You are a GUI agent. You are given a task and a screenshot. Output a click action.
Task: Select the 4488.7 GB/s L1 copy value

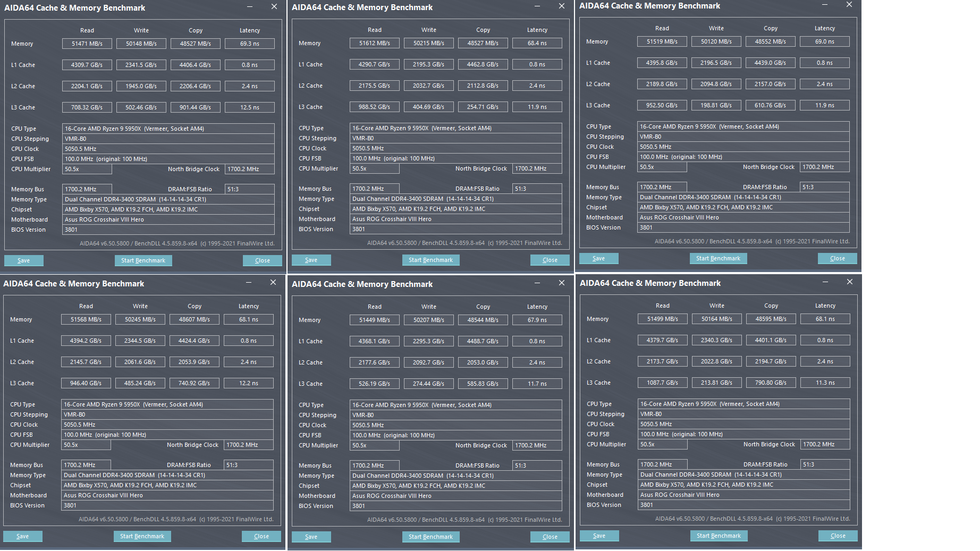click(483, 341)
